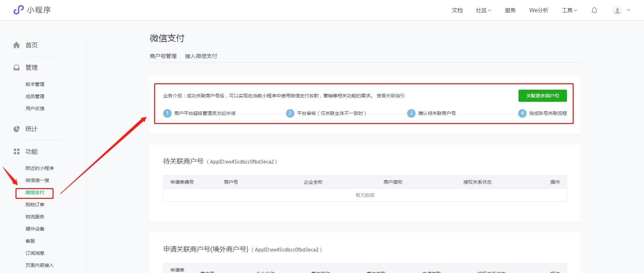Viewport: 644px width, 273px height.
Task: Open 成员管理 in sidebar
Action: (x=35, y=96)
